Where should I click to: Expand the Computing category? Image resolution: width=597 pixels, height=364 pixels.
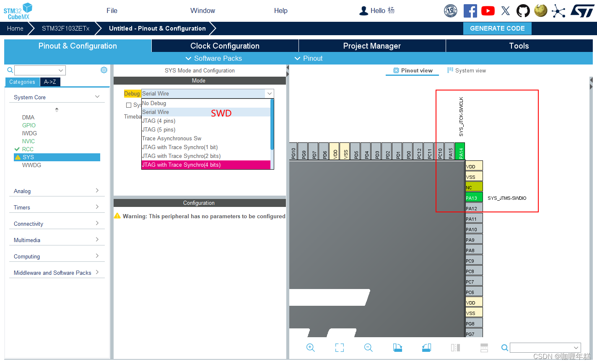(97, 256)
